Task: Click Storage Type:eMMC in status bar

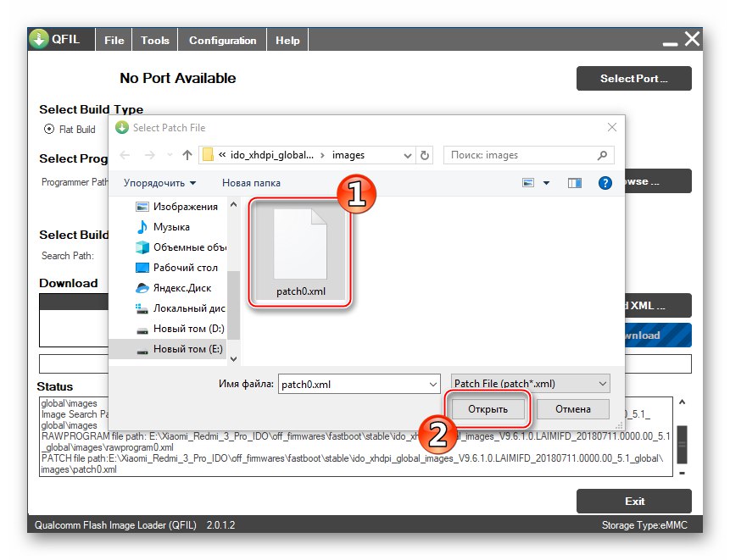Action: tap(644, 525)
